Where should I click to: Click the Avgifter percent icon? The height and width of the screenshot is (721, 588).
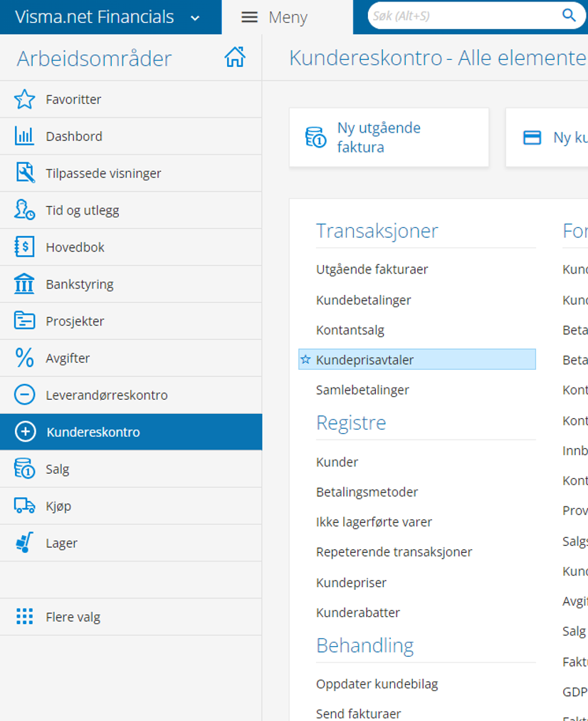[24, 358]
